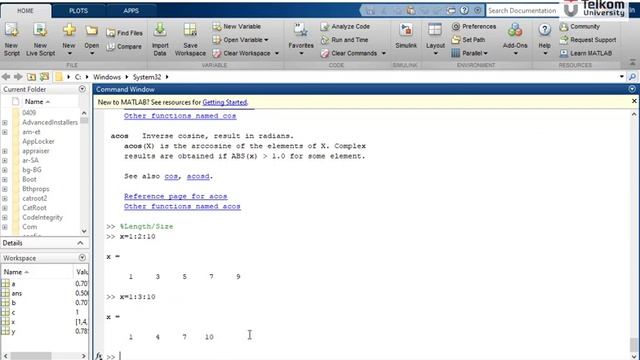
Task: Open the Parallel dropdown
Action: click(470, 53)
